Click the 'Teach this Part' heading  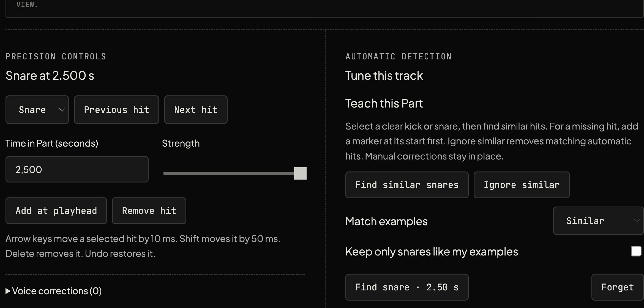(384, 103)
